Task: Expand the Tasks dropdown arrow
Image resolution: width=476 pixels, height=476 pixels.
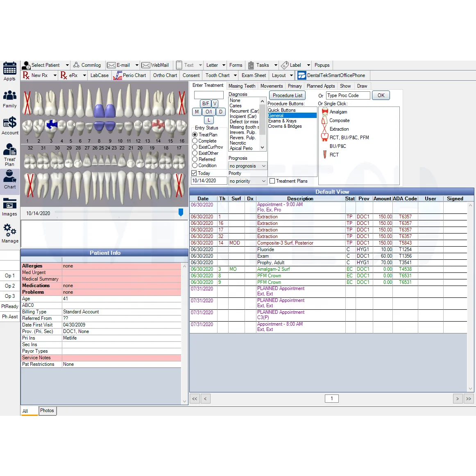Action: [276, 65]
